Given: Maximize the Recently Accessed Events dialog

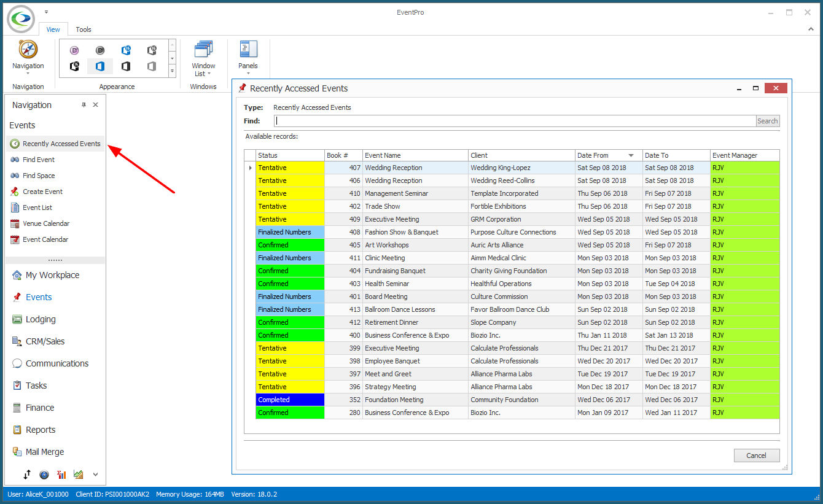Looking at the screenshot, I should pos(755,88).
